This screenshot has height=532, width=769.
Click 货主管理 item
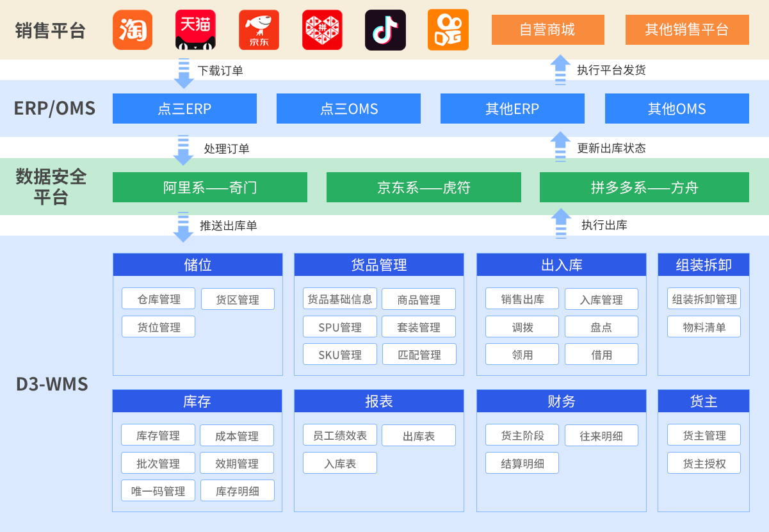704,435
